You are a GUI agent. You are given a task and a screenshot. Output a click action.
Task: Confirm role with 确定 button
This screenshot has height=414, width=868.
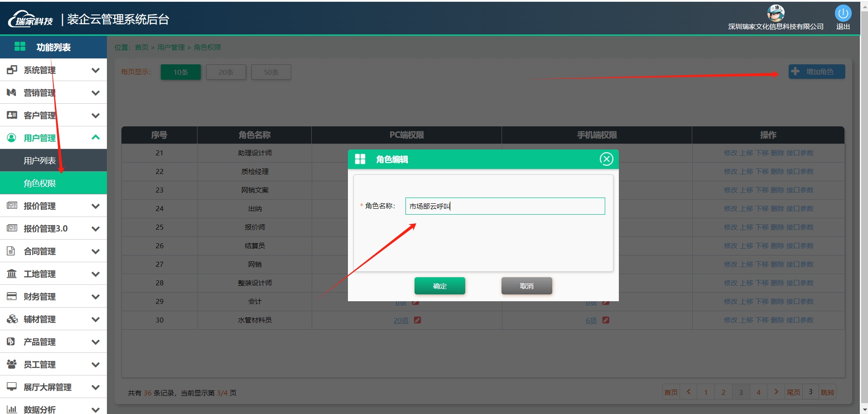point(439,286)
